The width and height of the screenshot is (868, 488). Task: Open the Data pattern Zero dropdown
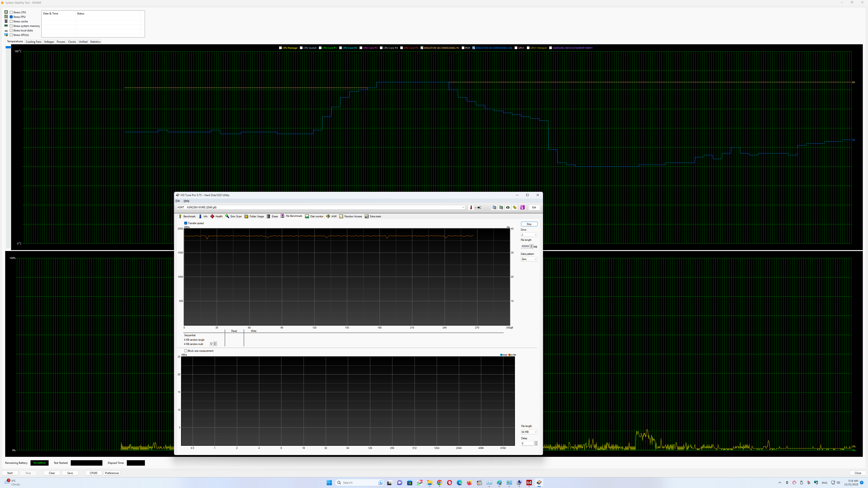pyautogui.click(x=529, y=259)
